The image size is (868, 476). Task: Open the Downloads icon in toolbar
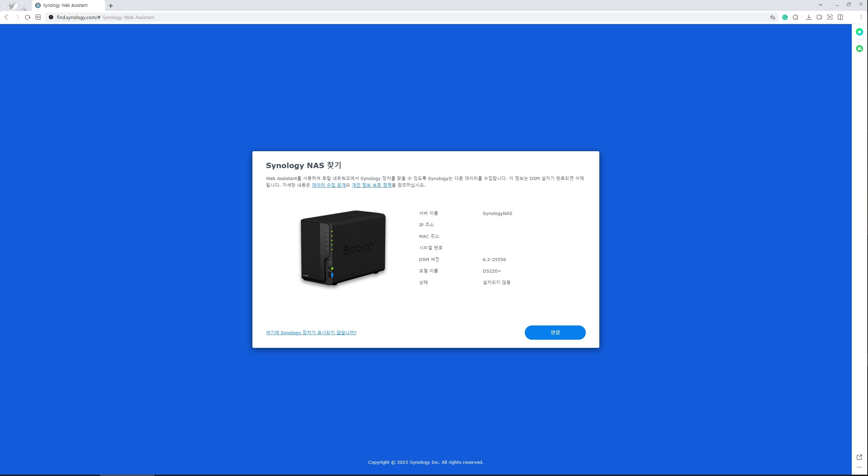coord(809,17)
